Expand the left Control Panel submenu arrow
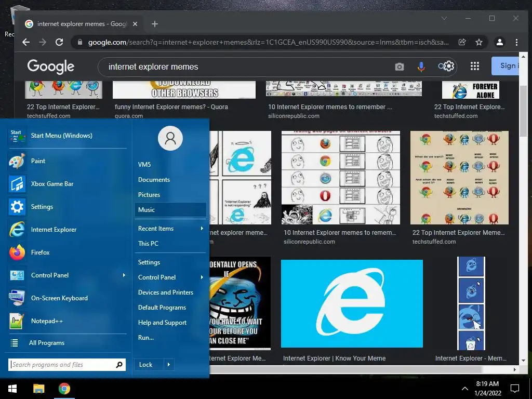 [x=124, y=275]
